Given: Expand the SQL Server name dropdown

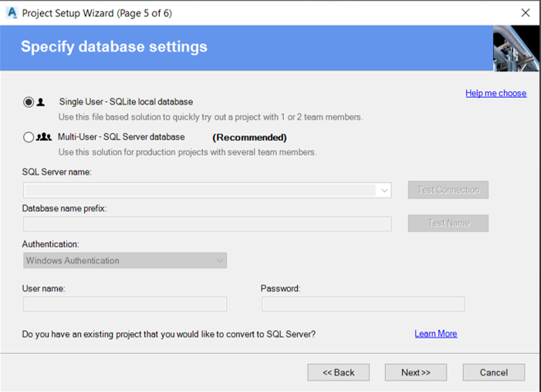Looking at the screenshot, I should click(x=384, y=190).
